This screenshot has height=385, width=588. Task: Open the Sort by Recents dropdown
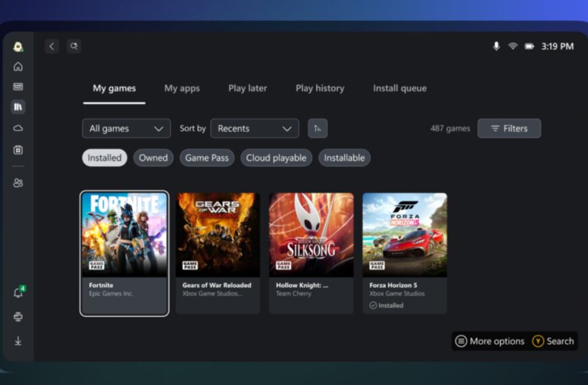coord(255,128)
